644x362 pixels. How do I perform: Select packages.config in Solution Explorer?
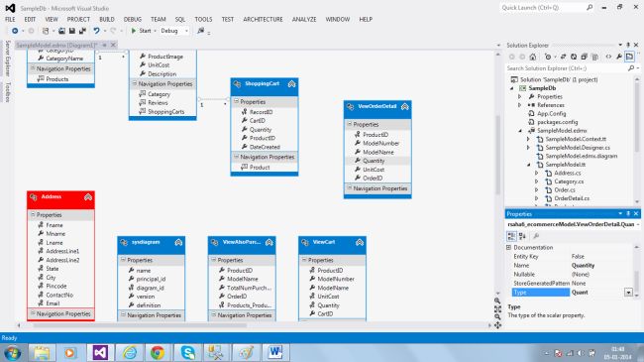pos(558,122)
